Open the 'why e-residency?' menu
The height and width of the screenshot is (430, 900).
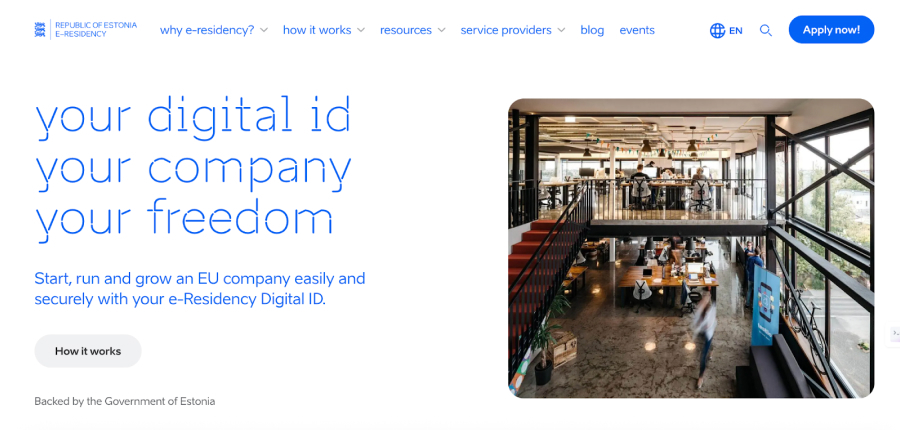[x=207, y=30]
